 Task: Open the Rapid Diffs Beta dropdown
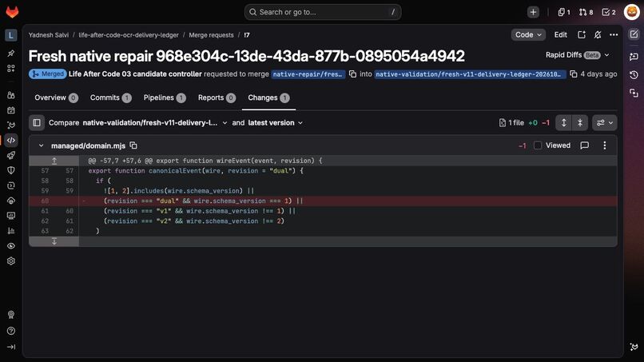(x=577, y=55)
